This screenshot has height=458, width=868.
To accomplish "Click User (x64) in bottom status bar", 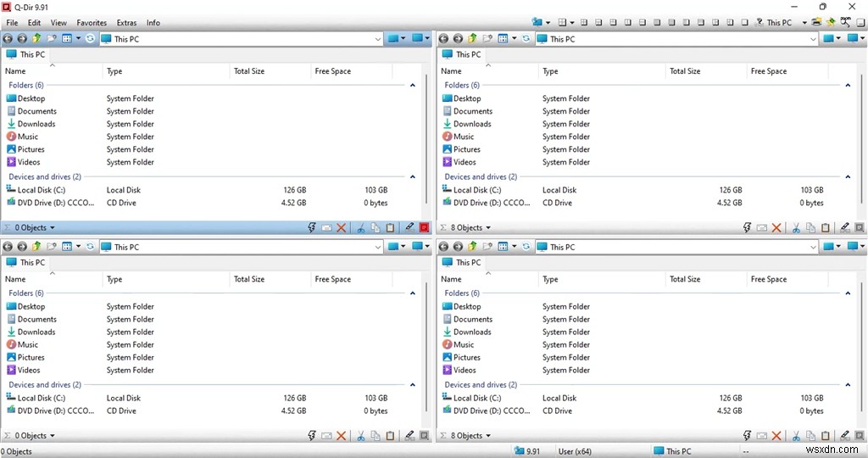I will [575, 451].
